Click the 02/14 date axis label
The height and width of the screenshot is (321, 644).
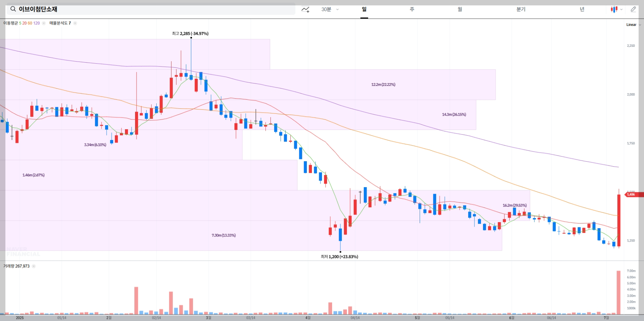[x=156, y=318]
